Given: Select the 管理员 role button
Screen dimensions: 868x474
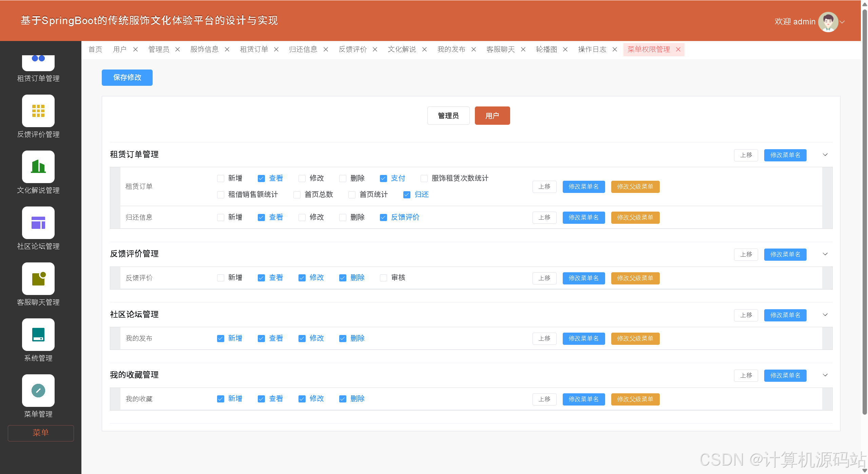Looking at the screenshot, I should pyautogui.click(x=448, y=116).
